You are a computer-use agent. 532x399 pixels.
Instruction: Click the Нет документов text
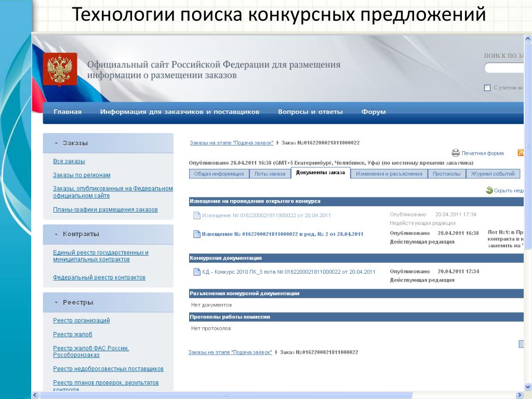coord(211,305)
